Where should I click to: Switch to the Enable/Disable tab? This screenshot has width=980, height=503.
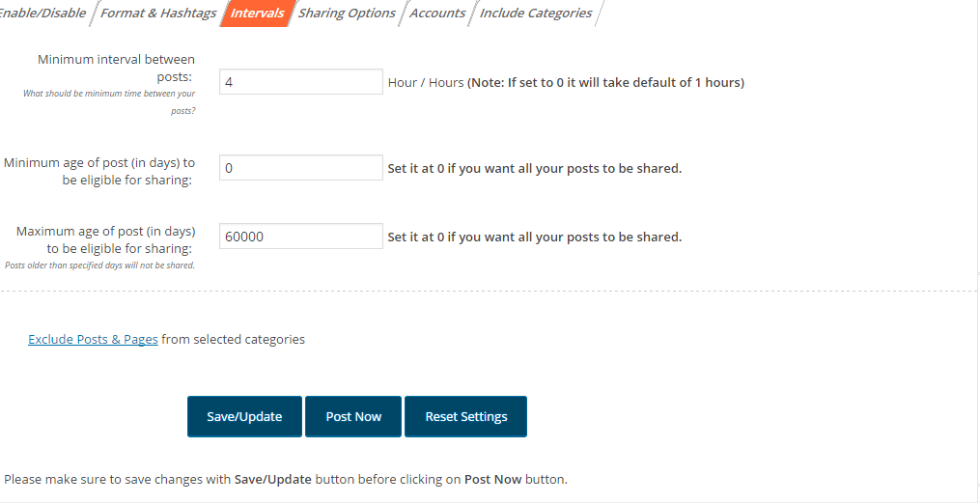point(43,14)
